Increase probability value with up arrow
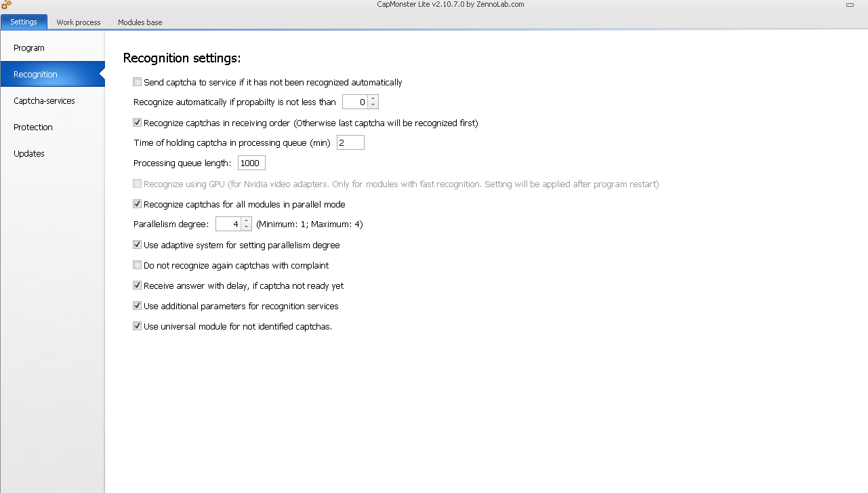The width and height of the screenshot is (868, 493). [x=373, y=99]
